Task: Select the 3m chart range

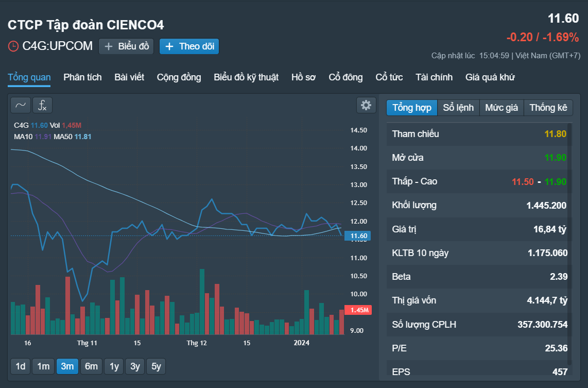Action: 67,366
